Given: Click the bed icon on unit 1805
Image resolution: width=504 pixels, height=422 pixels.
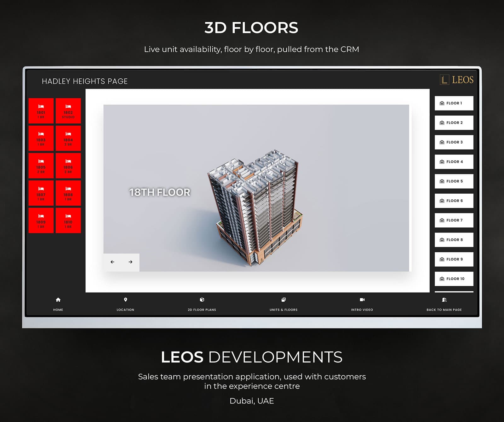Looking at the screenshot, I should (41, 161).
